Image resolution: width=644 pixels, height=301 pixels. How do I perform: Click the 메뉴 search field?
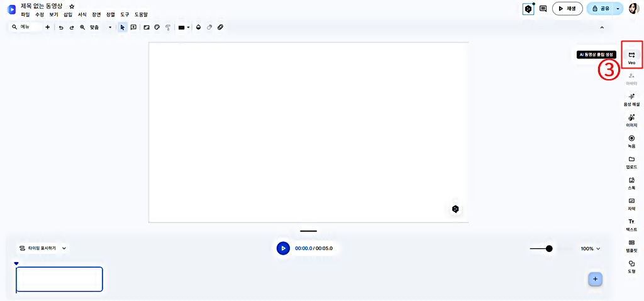click(26, 27)
